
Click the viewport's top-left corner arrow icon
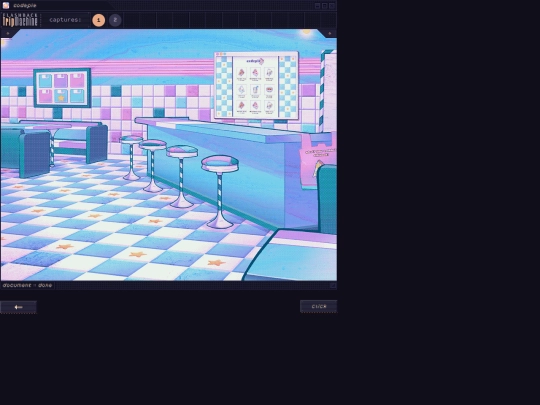tap(8, 33)
